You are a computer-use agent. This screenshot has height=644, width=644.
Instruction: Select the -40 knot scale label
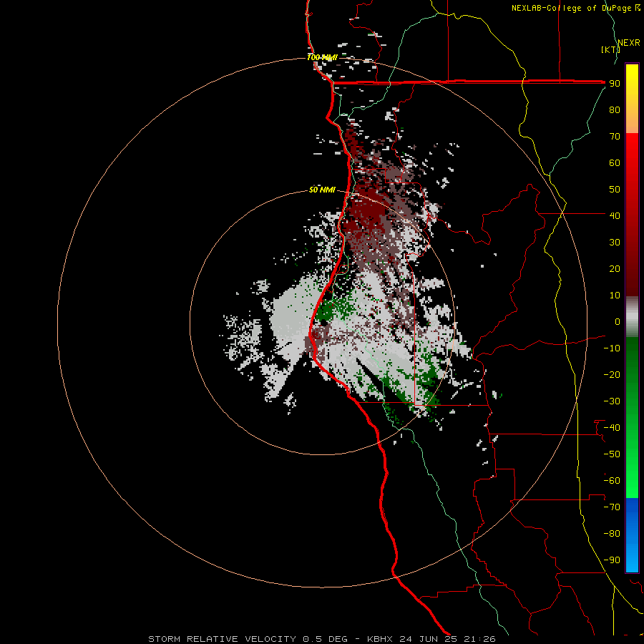[612, 428]
